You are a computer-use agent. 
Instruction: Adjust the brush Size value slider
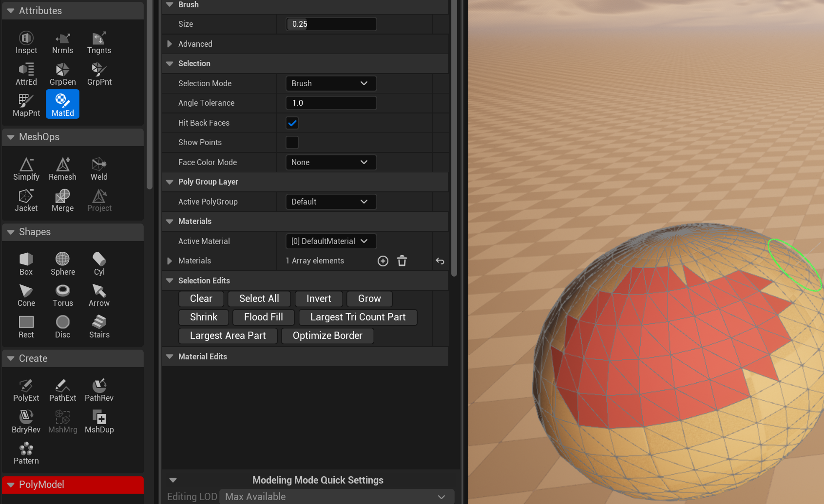coord(331,24)
